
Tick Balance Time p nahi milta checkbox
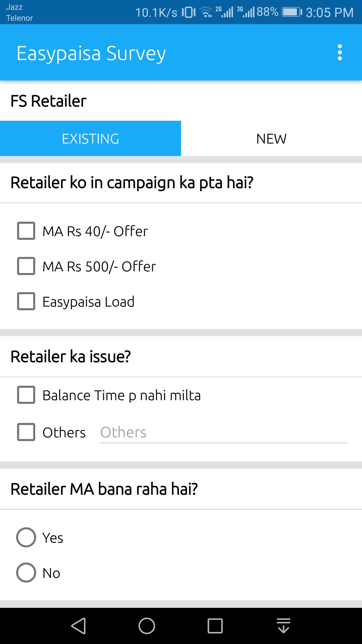pos(26,395)
